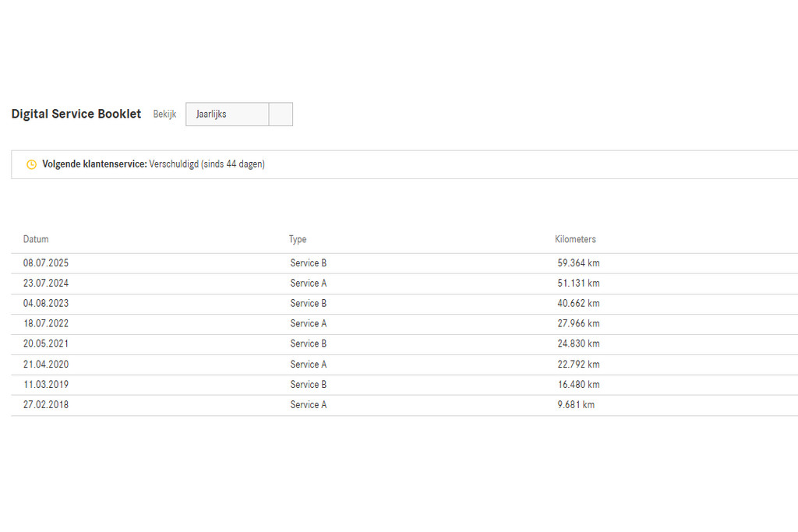This screenshot has width=798, height=532.
Task: Select the date 04.08.2023
Action: pos(46,304)
